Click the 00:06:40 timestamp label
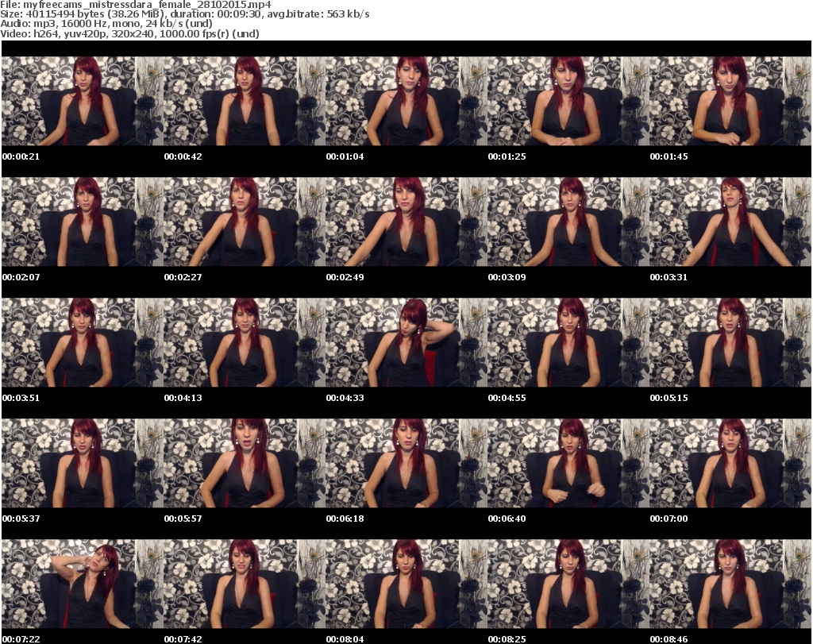 coord(507,519)
